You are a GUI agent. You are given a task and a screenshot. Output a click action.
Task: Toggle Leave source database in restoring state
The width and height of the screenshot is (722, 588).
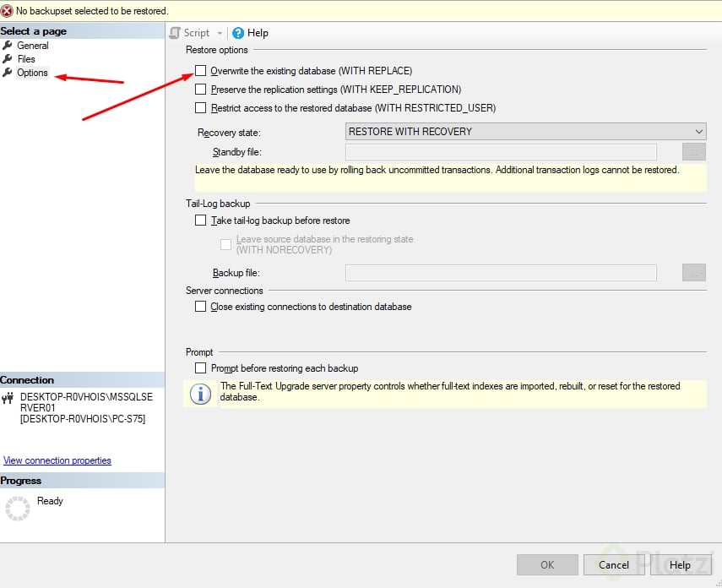(x=225, y=244)
